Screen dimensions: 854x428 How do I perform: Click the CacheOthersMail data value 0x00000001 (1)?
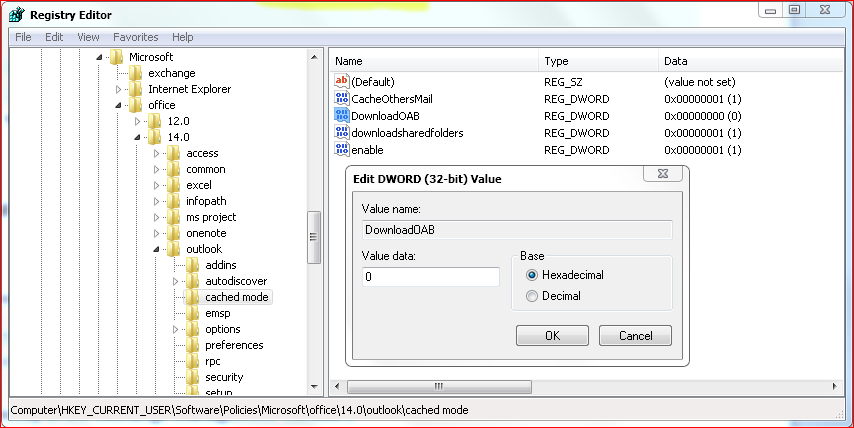(703, 99)
